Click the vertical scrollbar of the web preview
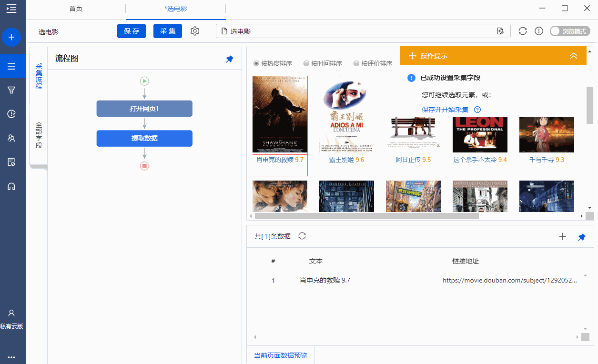This screenshot has width=598, height=364. (x=589, y=105)
